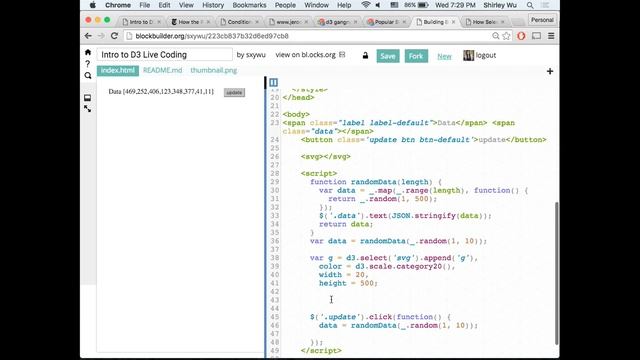The width and height of the screenshot is (640, 360).
Task: Click the update button in the preview
Action: click(234, 93)
